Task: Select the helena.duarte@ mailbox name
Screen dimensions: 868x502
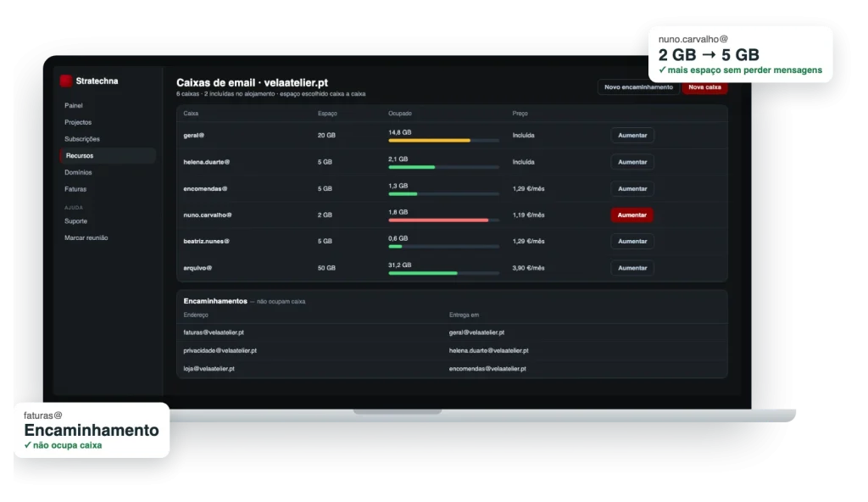Action: pos(207,162)
